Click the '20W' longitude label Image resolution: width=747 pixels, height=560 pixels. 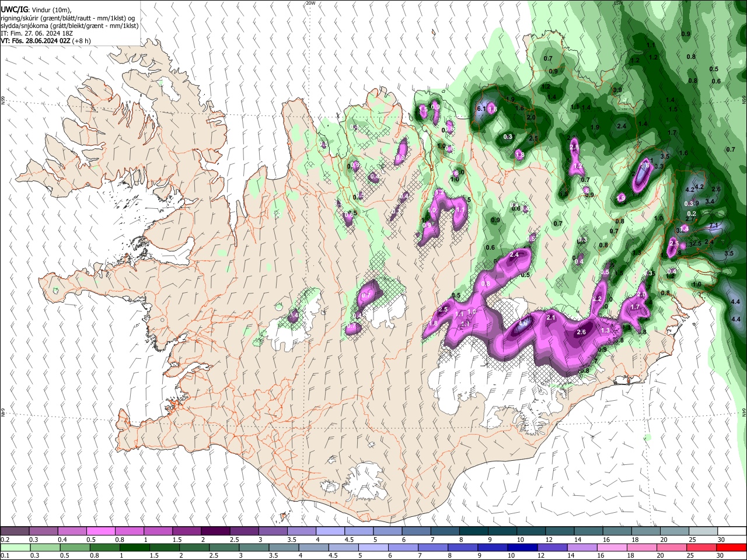pos(310,3)
